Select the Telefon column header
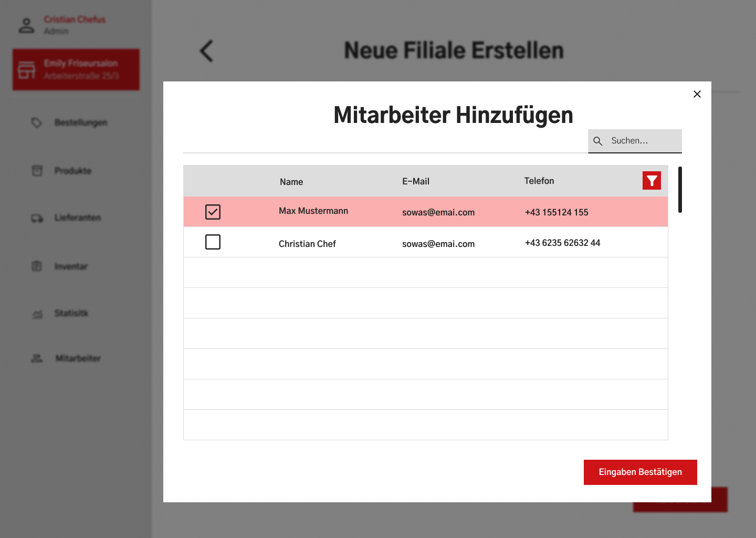 coord(539,181)
